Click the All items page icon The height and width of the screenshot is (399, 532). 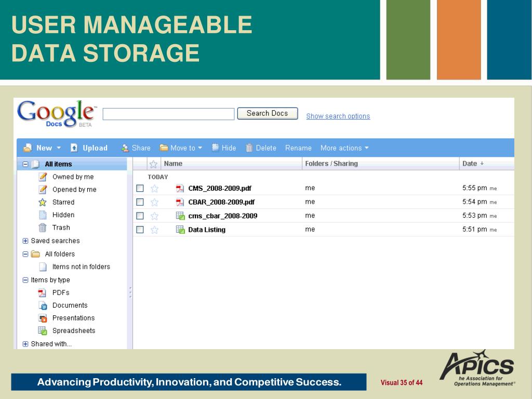[x=35, y=164]
